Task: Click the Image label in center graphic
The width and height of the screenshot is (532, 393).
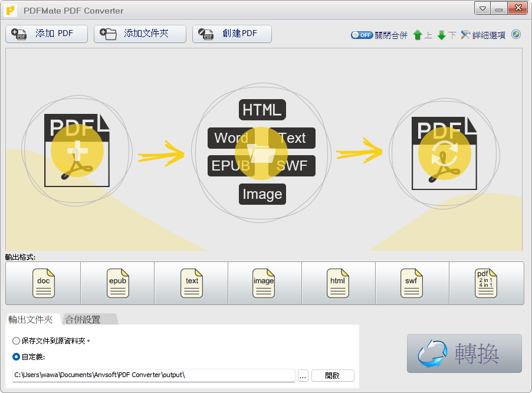Action: 262,194
